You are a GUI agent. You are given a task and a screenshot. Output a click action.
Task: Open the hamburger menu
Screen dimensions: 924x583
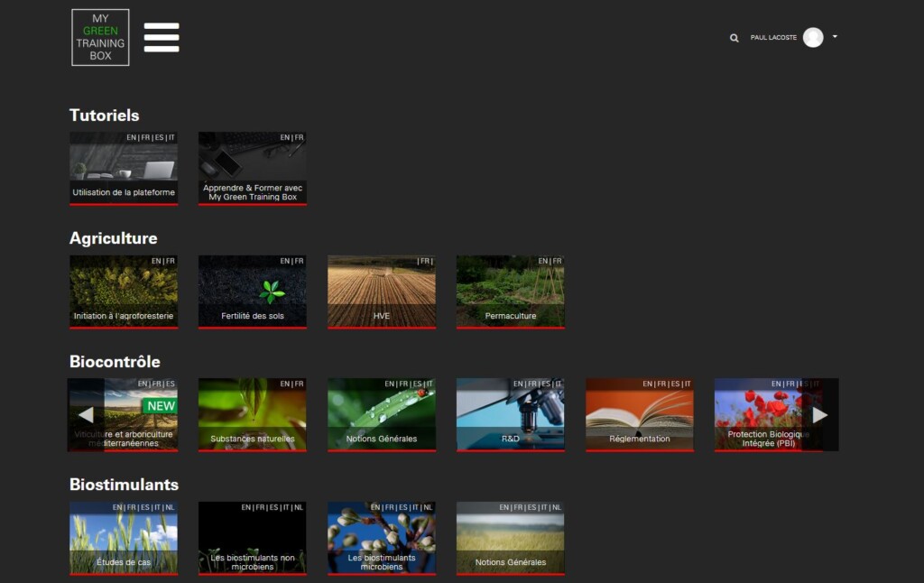tap(162, 38)
